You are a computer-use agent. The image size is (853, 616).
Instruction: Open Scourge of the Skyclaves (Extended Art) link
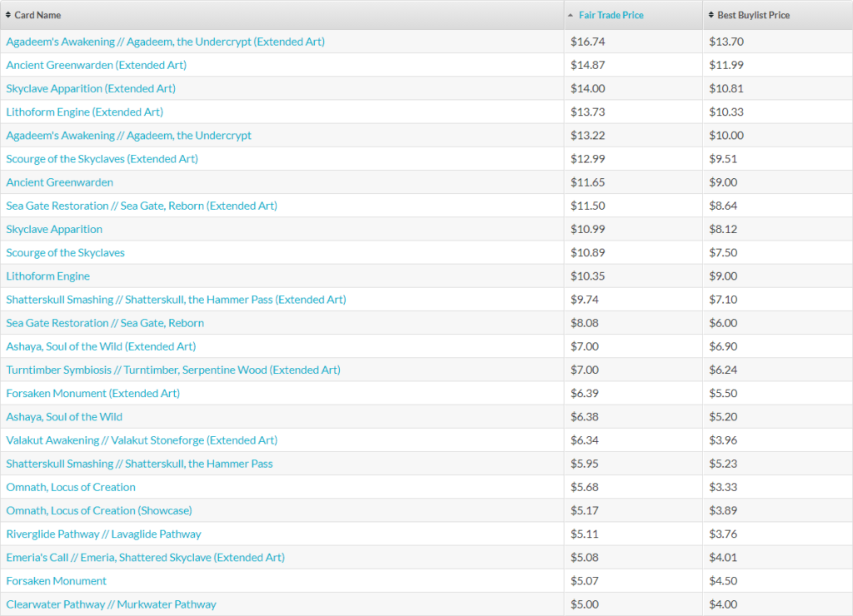(x=102, y=159)
